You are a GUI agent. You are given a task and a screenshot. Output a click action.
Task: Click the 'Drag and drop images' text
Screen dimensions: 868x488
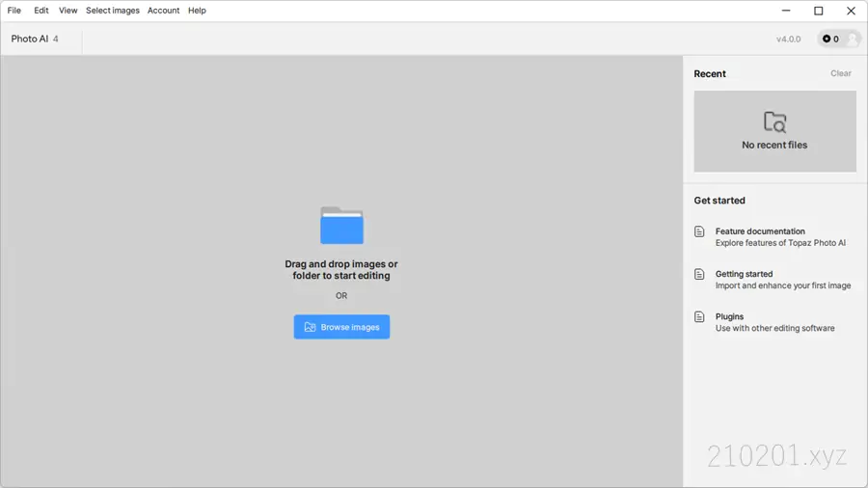click(341, 270)
